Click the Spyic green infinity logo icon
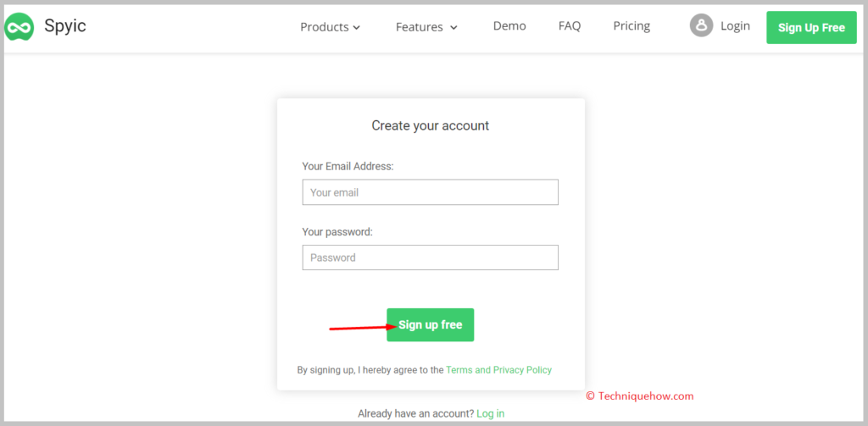 coord(19,27)
